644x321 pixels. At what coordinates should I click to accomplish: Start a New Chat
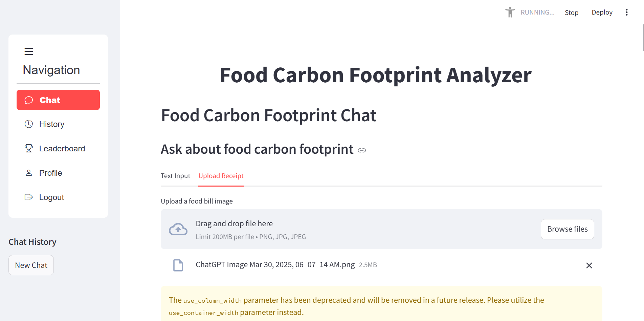pyautogui.click(x=31, y=265)
